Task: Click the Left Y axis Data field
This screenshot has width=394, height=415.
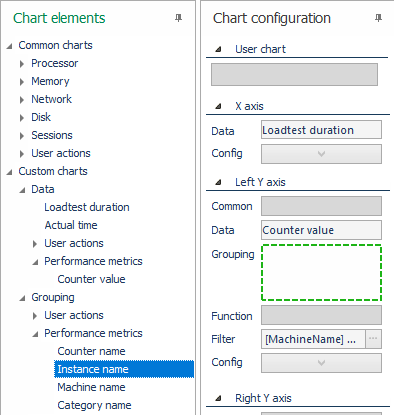Action: point(321,230)
